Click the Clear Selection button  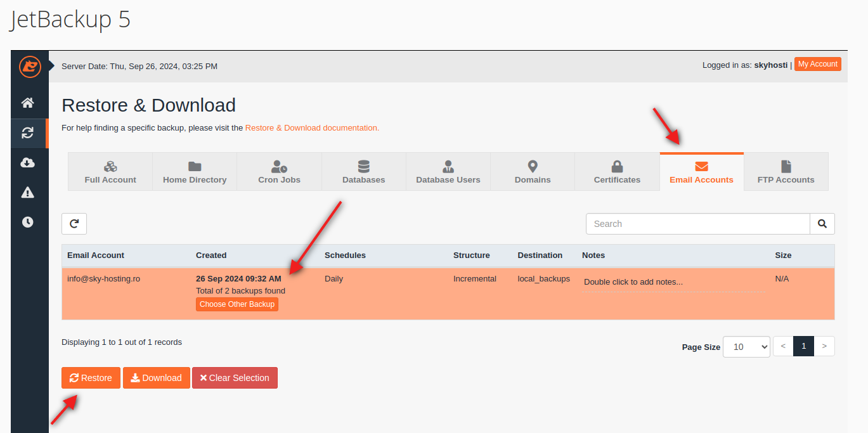[235, 378]
